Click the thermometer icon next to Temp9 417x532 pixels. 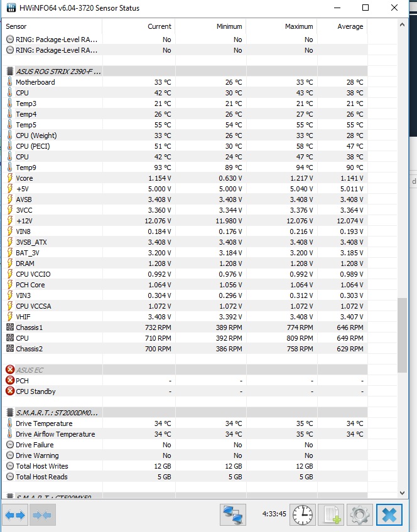[10, 168]
